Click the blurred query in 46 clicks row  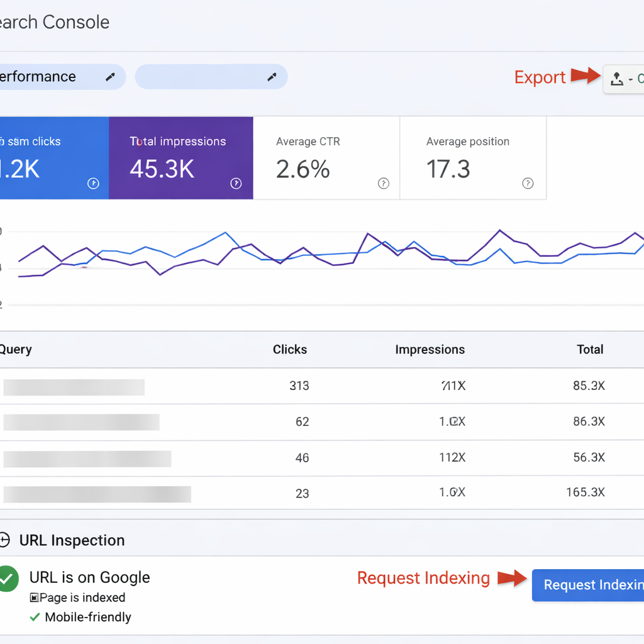(87, 458)
